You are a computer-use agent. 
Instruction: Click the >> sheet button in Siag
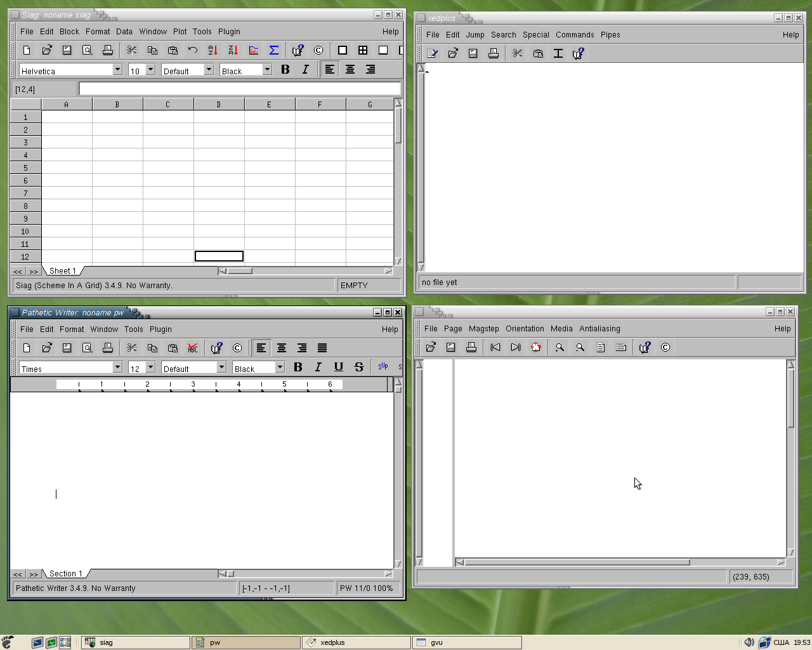tap(34, 272)
